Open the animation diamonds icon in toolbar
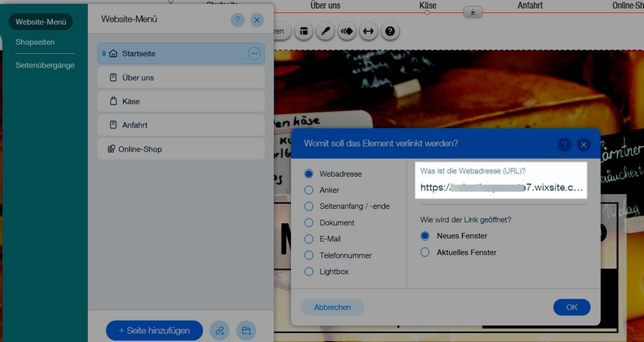Screen dimensions: 644x342 point(347,31)
